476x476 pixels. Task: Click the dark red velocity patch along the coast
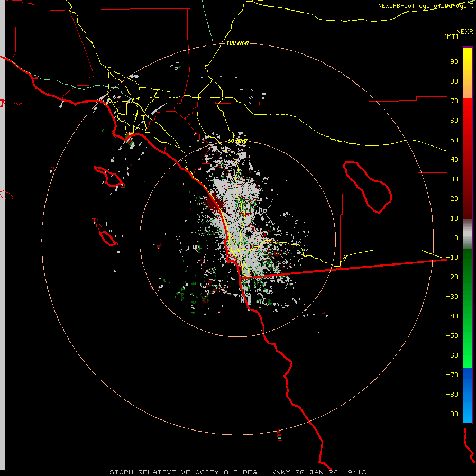coord(215,203)
